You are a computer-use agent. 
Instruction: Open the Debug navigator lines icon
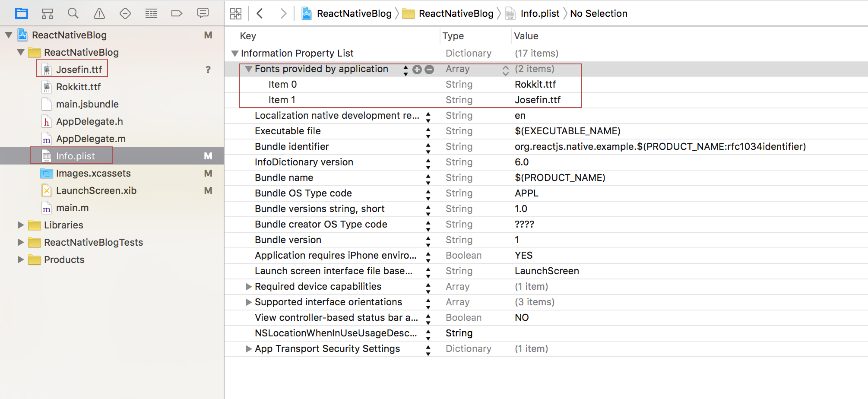coord(151,13)
